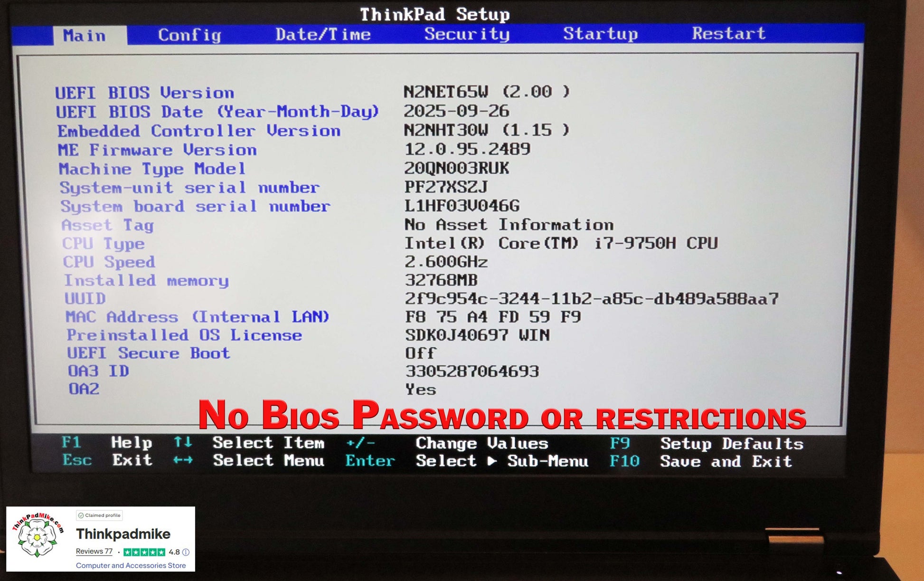The height and width of the screenshot is (581, 924).
Task: Select the UEFI Secure Boot Off value
Action: tap(420, 353)
